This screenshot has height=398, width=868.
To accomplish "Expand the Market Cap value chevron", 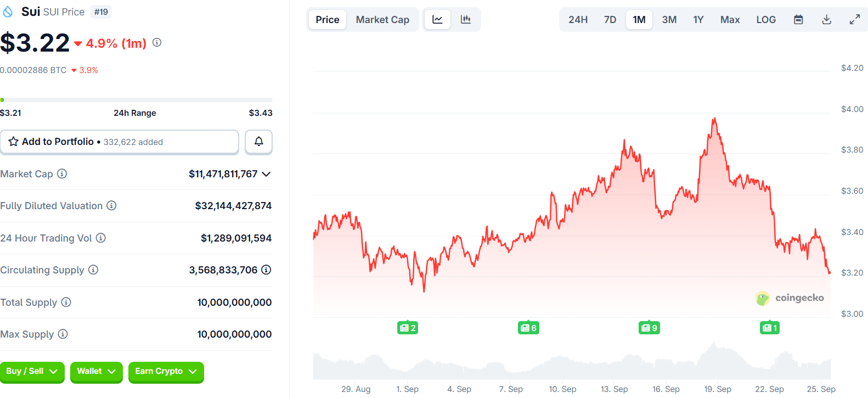I will click(267, 174).
